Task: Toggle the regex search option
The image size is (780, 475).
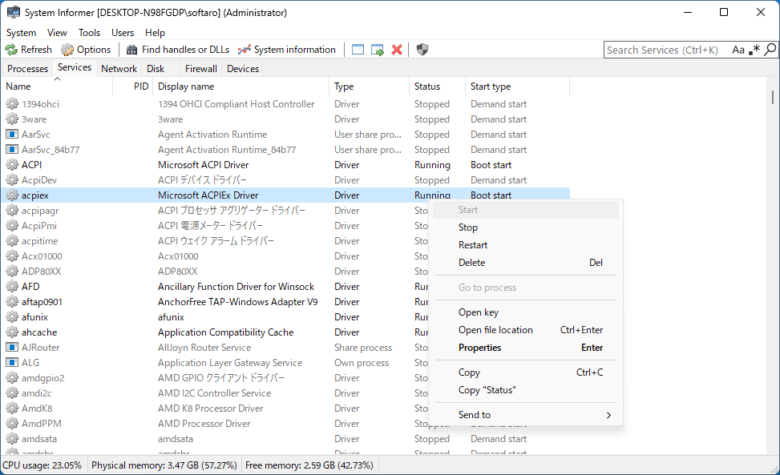Action: 755,50
